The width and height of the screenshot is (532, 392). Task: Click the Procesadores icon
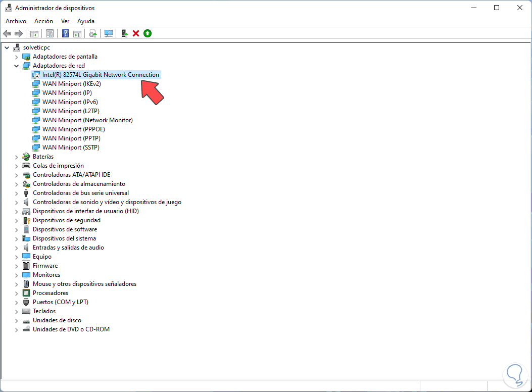(x=26, y=293)
